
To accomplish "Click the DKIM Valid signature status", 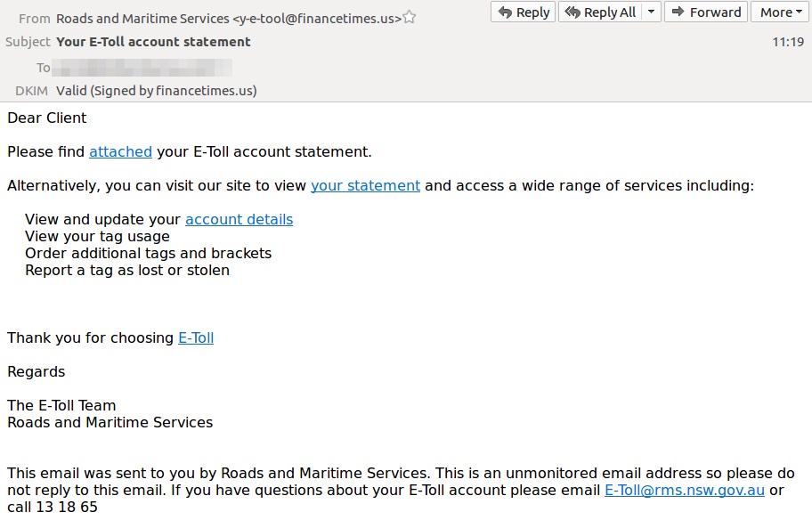I will click(157, 91).
